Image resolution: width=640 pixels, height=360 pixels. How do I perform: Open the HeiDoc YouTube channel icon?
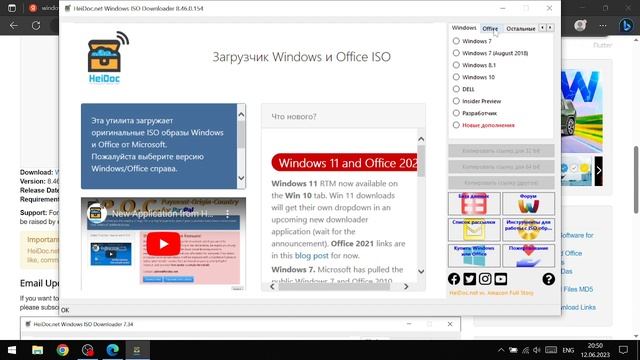[501, 279]
